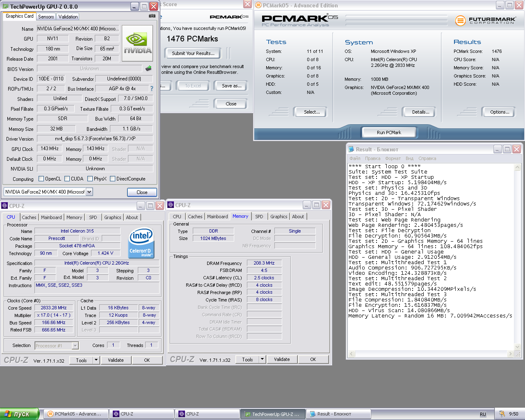Expand the Tools dropdown arrow in CPU-Z CPU window
This screenshot has width=525, height=420.
(96, 360)
